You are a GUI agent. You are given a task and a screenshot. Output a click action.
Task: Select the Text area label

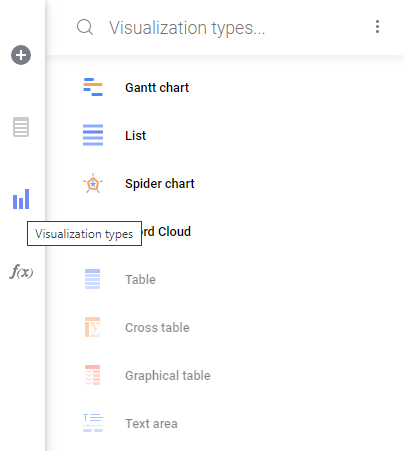[x=151, y=424]
